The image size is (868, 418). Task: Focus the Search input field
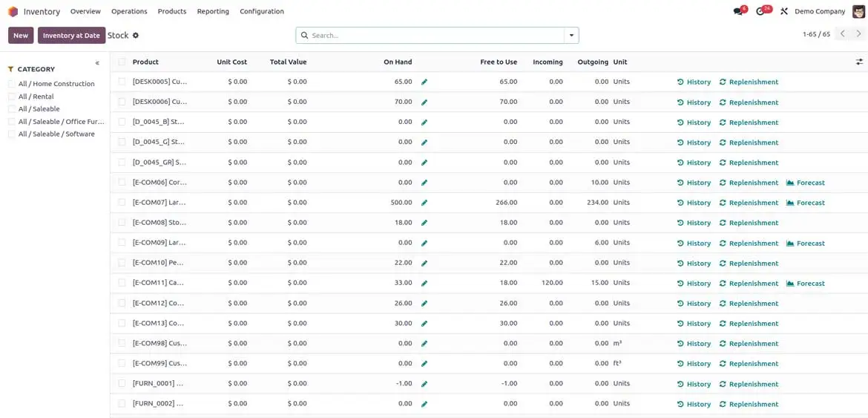tap(434, 36)
